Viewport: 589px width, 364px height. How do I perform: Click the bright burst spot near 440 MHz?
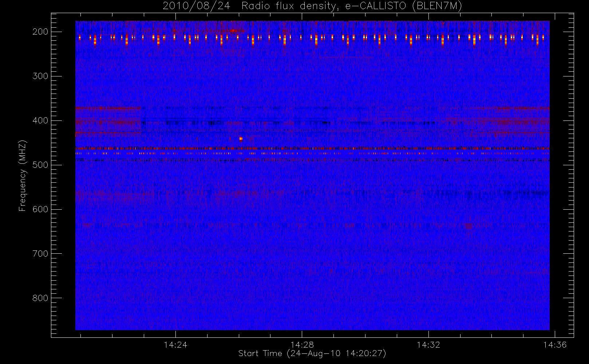pyautogui.click(x=241, y=139)
